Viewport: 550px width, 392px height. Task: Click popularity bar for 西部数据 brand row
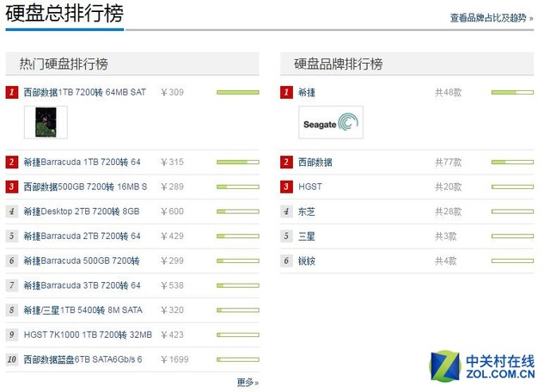[x=512, y=162]
